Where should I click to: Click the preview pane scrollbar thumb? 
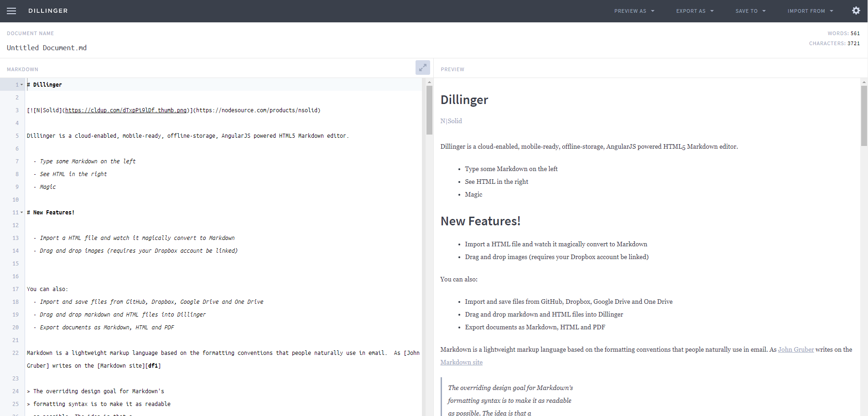click(x=864, y=116)
